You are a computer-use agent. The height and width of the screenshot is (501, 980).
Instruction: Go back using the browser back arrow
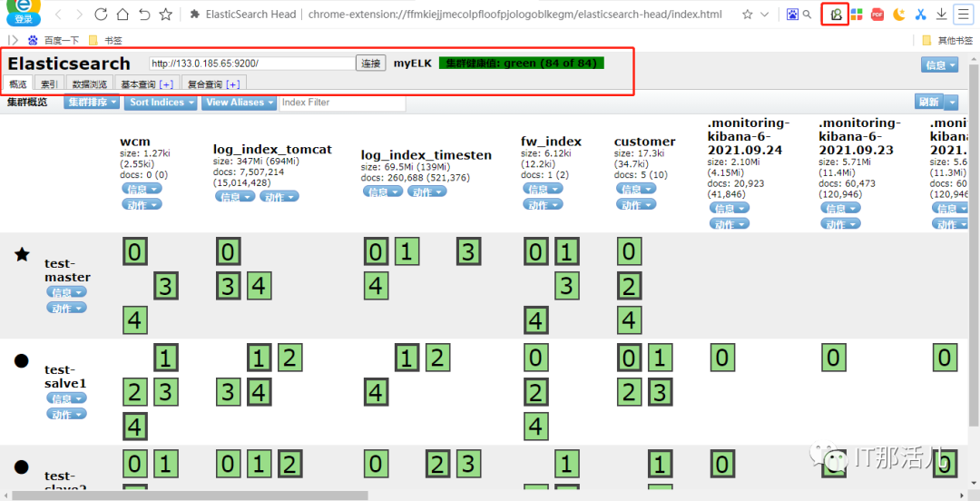click(58, 14)
